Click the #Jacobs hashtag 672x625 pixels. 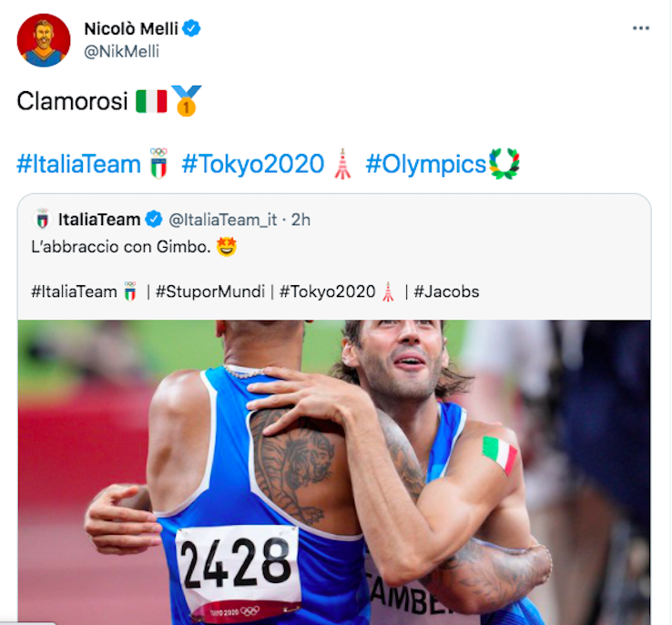446,292
